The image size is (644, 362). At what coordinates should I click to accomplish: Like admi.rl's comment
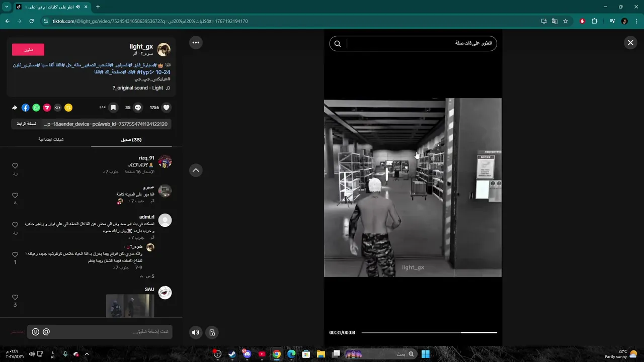pos(15,225)
